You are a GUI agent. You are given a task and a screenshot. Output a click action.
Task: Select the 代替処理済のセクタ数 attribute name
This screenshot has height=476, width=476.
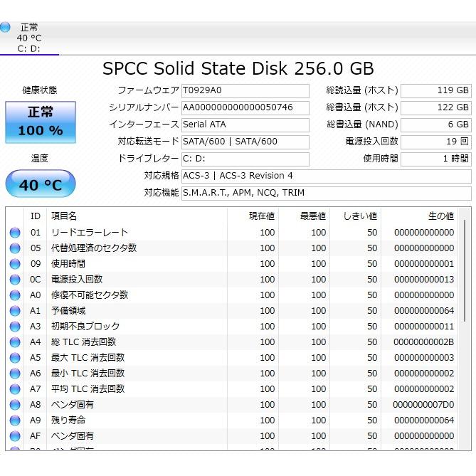[94, 248]
